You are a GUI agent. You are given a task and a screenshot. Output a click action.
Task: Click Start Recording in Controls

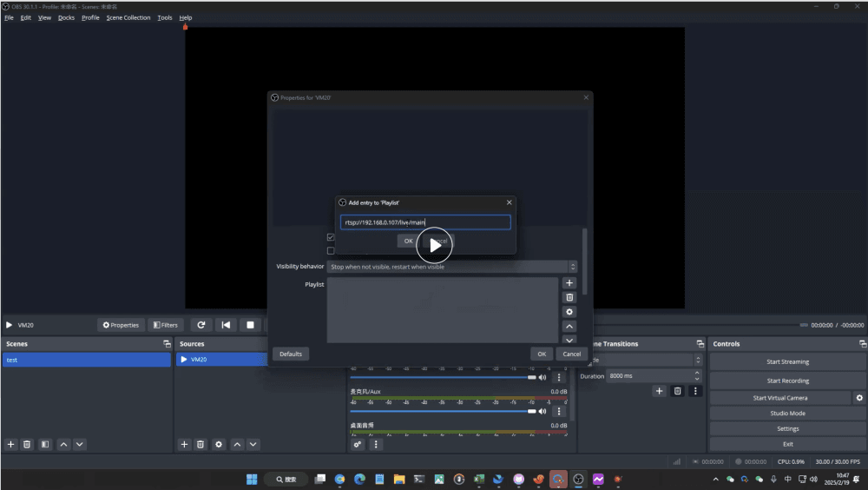788,381
